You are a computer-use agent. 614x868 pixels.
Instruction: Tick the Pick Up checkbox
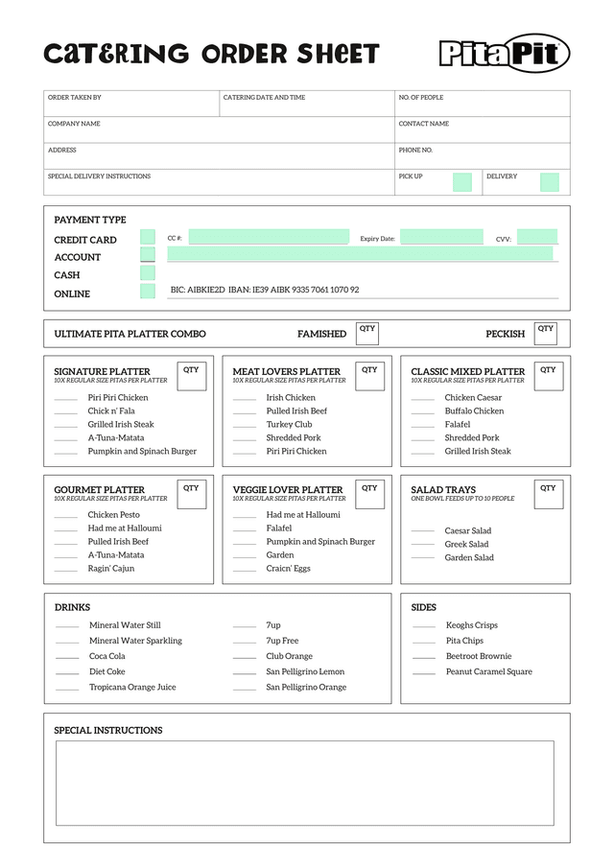coord(462,182)
